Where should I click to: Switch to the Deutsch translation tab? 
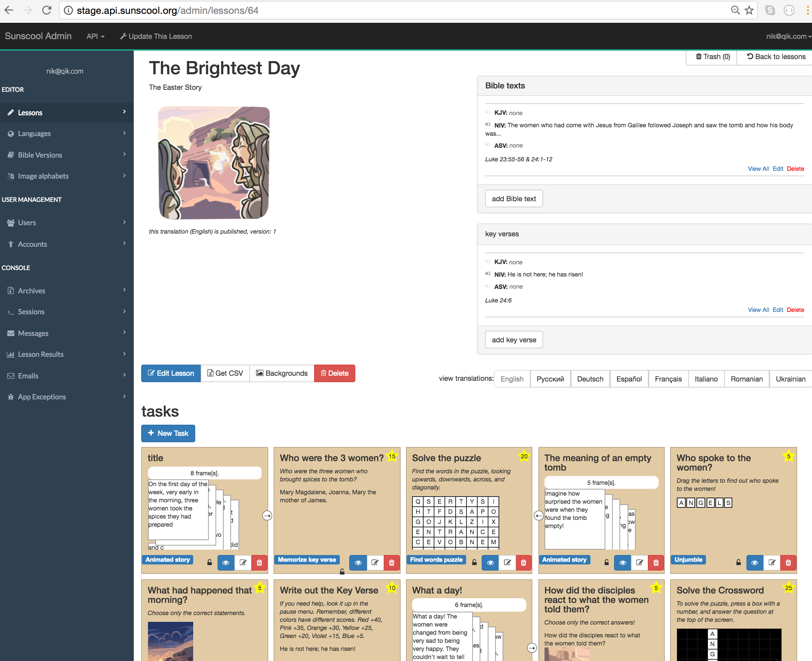point(590,379)
